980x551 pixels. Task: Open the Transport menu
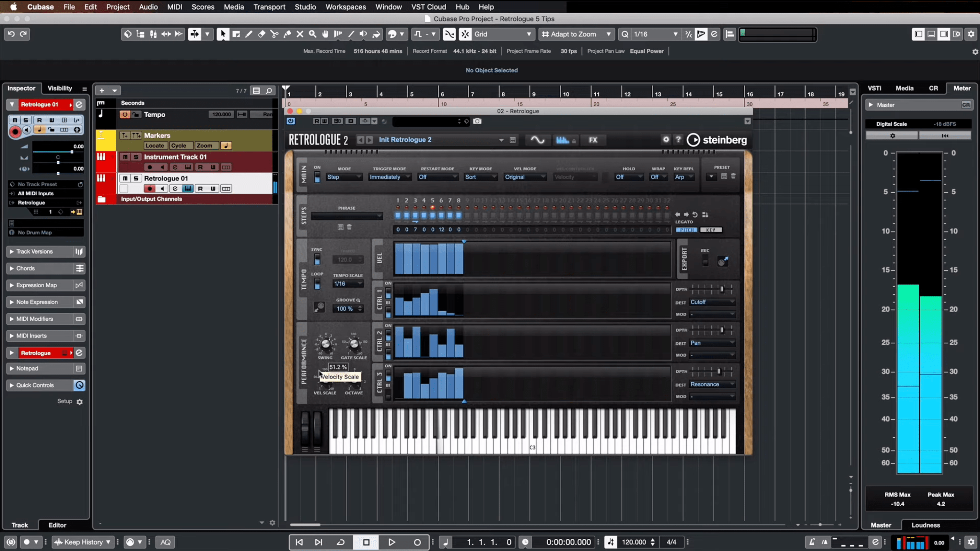(x=269, y=7)
